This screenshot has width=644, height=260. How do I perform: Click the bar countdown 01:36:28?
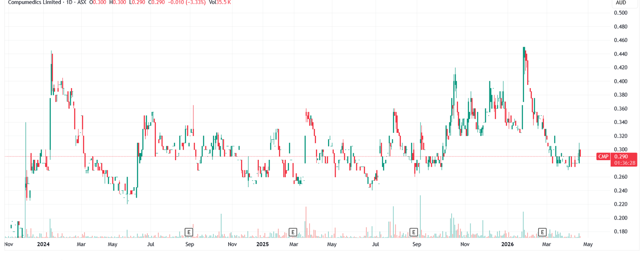(625, 163)
